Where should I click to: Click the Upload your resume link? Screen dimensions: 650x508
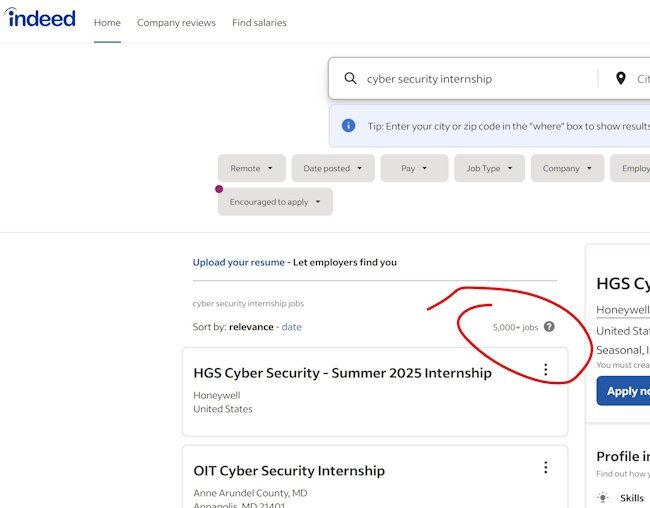coord(239,262)
